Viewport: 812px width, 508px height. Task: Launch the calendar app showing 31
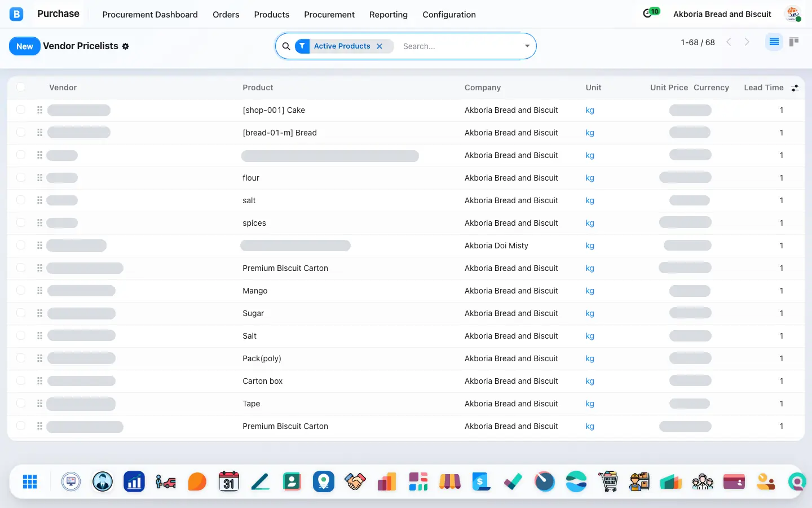coord(229,481)
